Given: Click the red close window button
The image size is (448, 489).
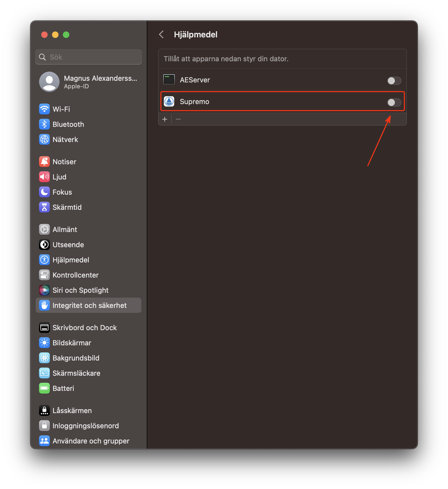Looking at the screenshot, I should [x=44, y=35].
